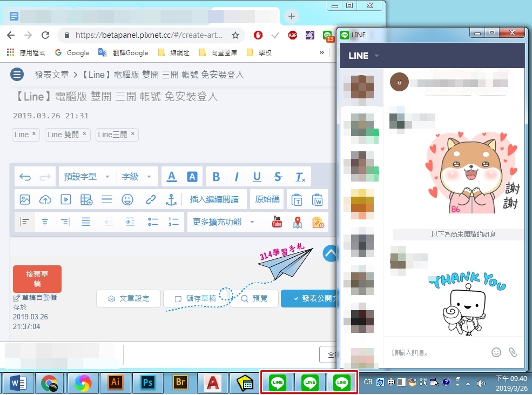The height and width of the screenshot is (395, 532).
Task: Upload a file with the cloud upload icon
Action: tap(45, 199)
